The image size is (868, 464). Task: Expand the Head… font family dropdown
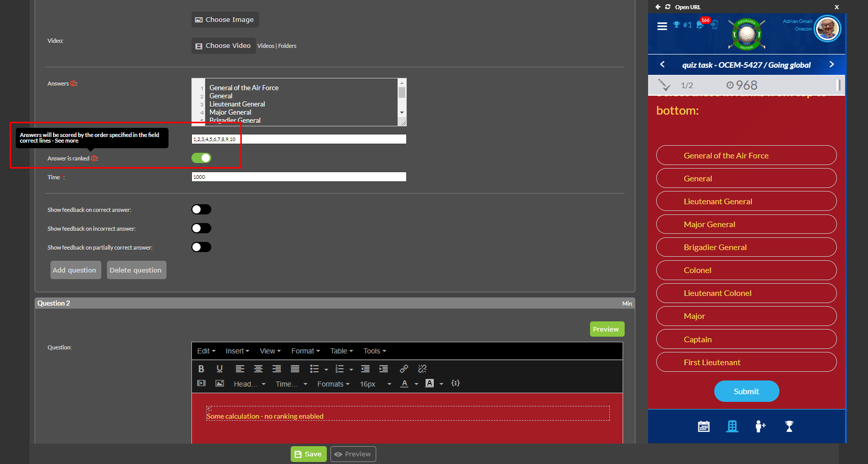click(249, 384)
